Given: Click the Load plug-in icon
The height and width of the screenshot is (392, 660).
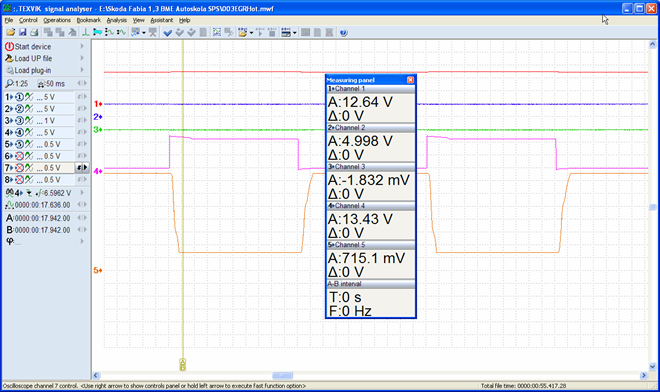Looking at the screenshot, I should coord(10,70).
